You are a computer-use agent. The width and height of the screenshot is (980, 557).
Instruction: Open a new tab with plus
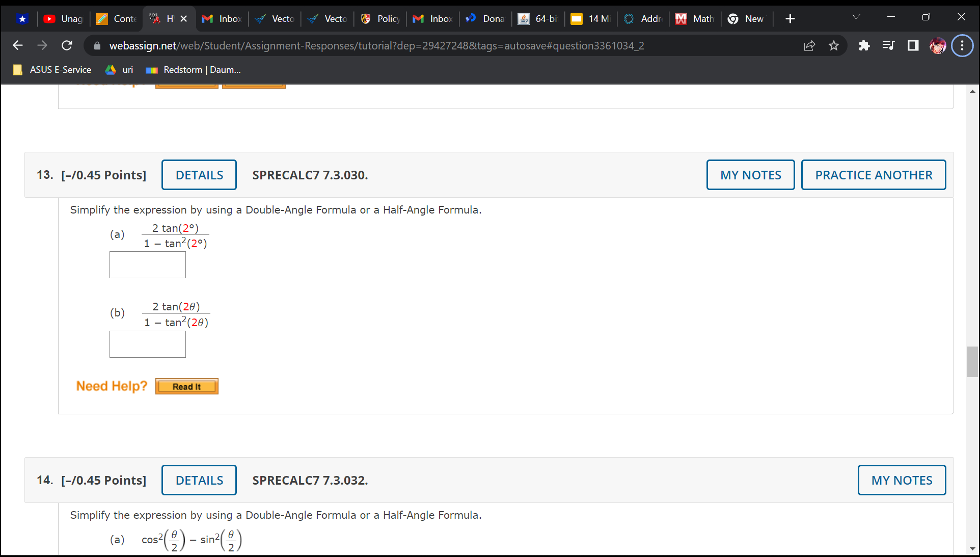click(x=790, y=19)
